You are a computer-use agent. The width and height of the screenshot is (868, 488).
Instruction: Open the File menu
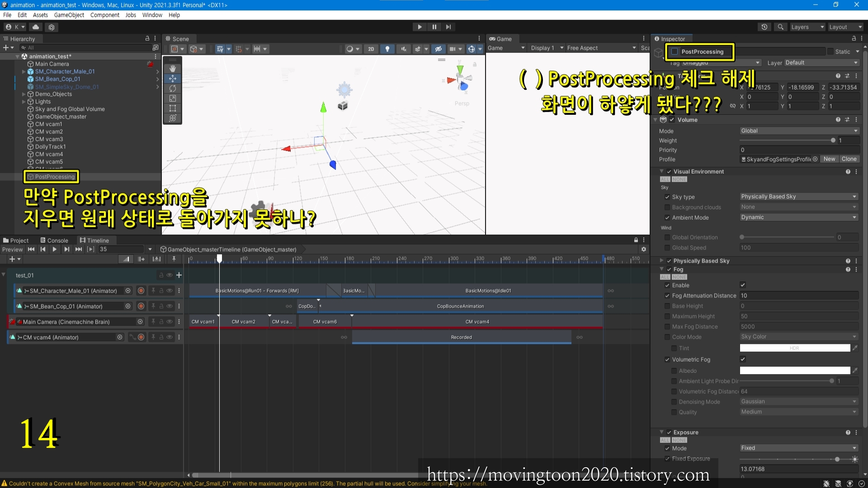click(x=7, y=15)
